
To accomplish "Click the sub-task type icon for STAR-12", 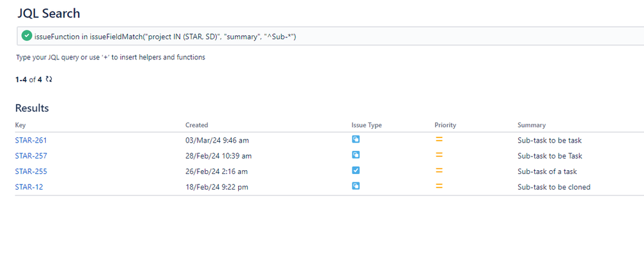I will (356, 186).
